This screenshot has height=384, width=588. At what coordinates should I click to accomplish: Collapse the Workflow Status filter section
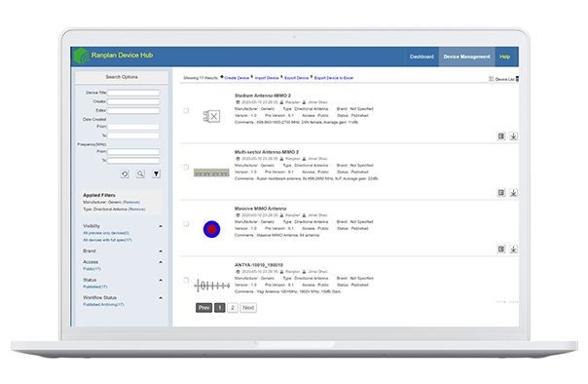coord(161,297)
